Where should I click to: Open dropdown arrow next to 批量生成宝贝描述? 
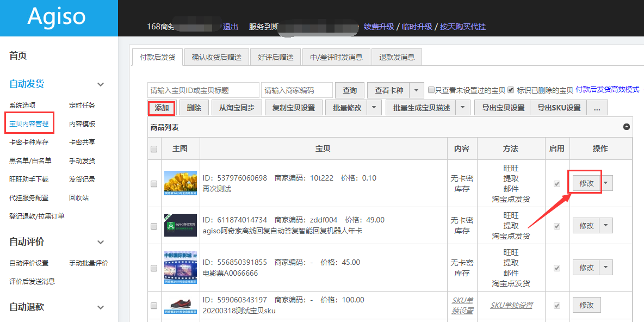click(463, 108)
